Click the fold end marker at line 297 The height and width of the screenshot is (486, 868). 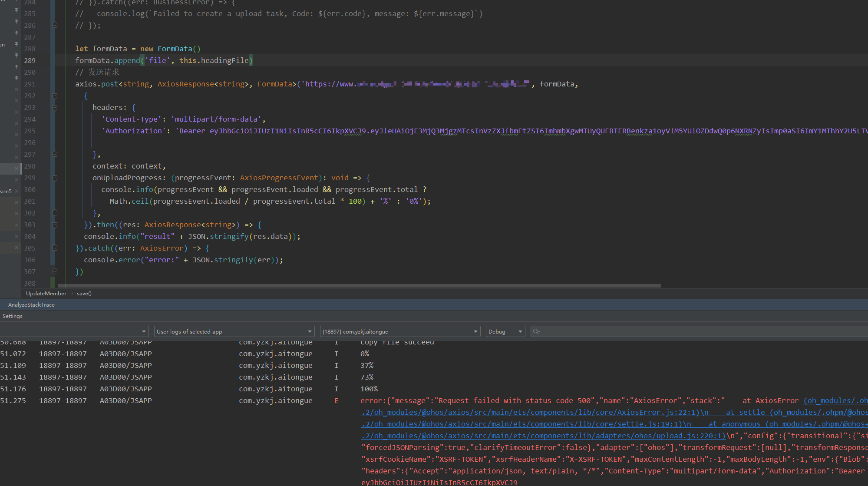55,154
